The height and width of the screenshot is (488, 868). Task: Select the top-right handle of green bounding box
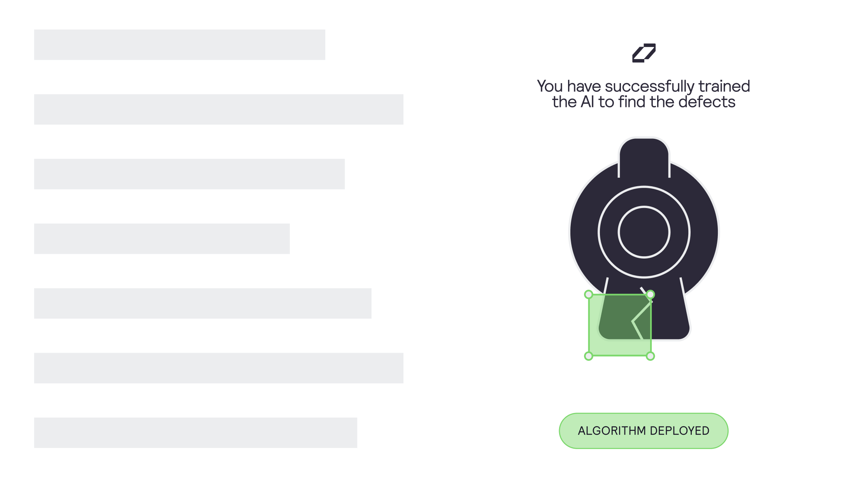click(650, 294)
